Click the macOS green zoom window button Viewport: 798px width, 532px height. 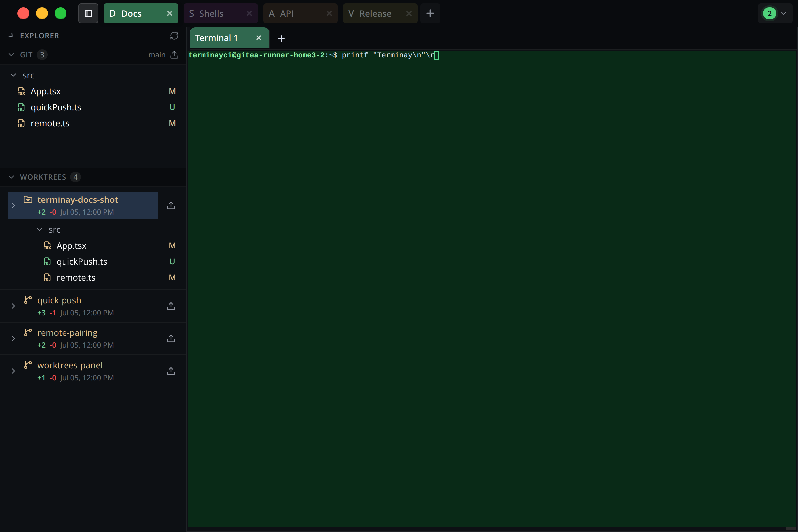(x=61, y=14)
